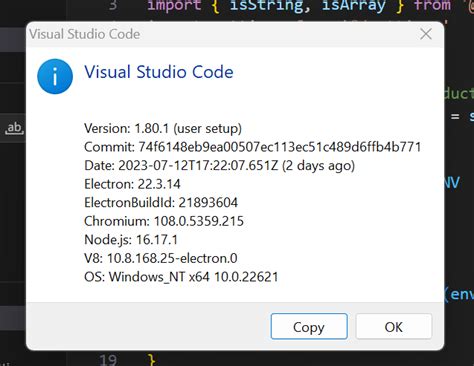The width and height of the screenshot is (474, 366).
Task: Click the blue information icon
Action: 55,76
